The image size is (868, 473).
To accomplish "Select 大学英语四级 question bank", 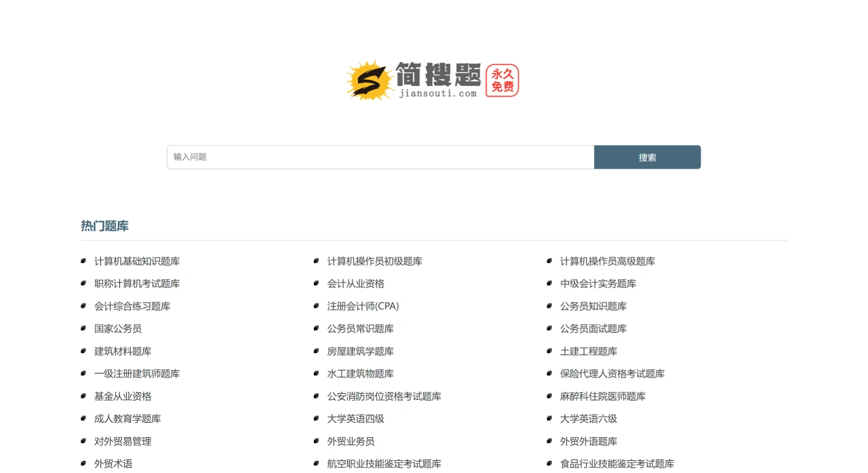I will click(x=355, y=419).
